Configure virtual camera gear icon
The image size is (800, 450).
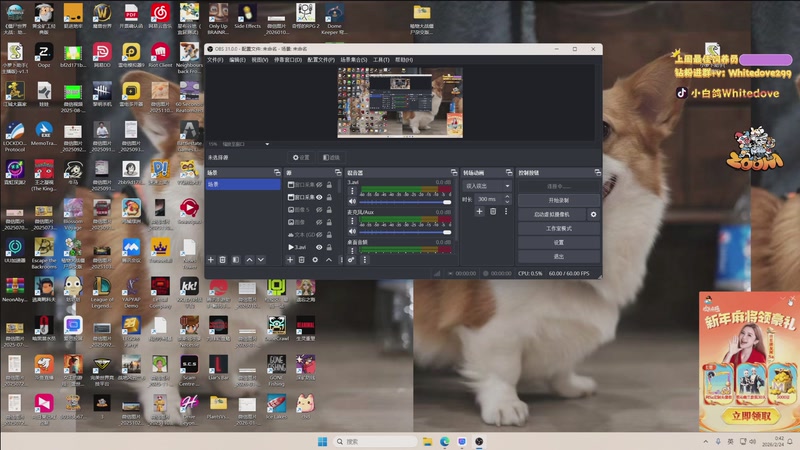[x=593, y=214]
